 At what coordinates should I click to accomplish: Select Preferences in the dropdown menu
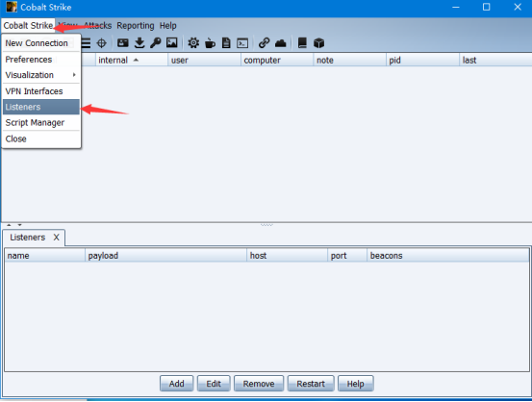click(x=41, y=60)
